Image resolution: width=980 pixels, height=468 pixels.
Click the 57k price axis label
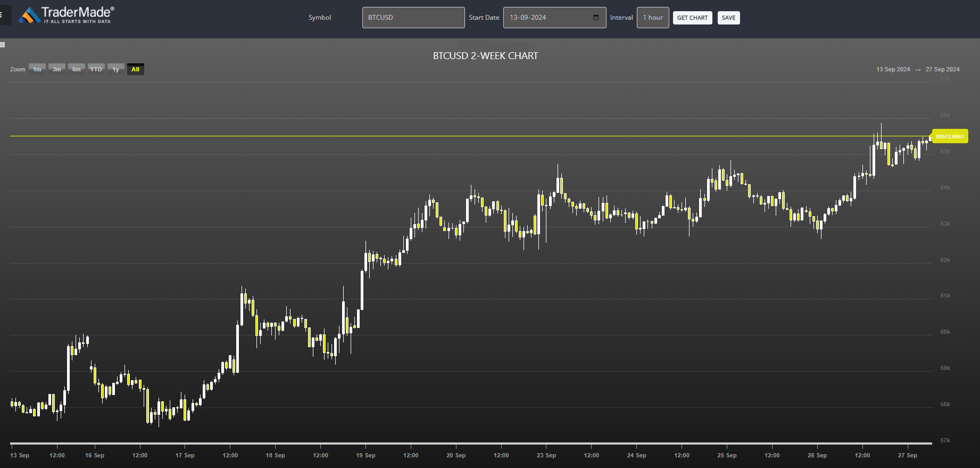[x=945, y=440]
